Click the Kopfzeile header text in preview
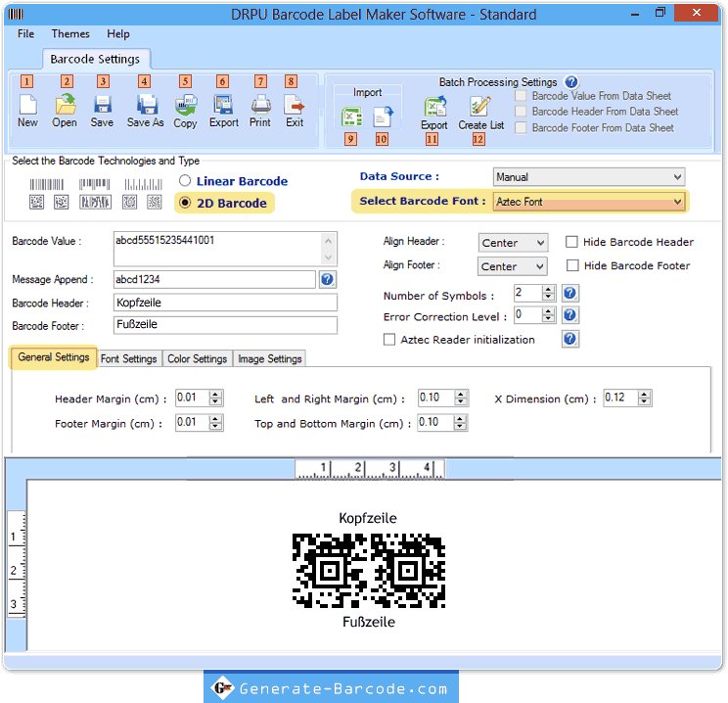The image size is (728, 703). 368,518
